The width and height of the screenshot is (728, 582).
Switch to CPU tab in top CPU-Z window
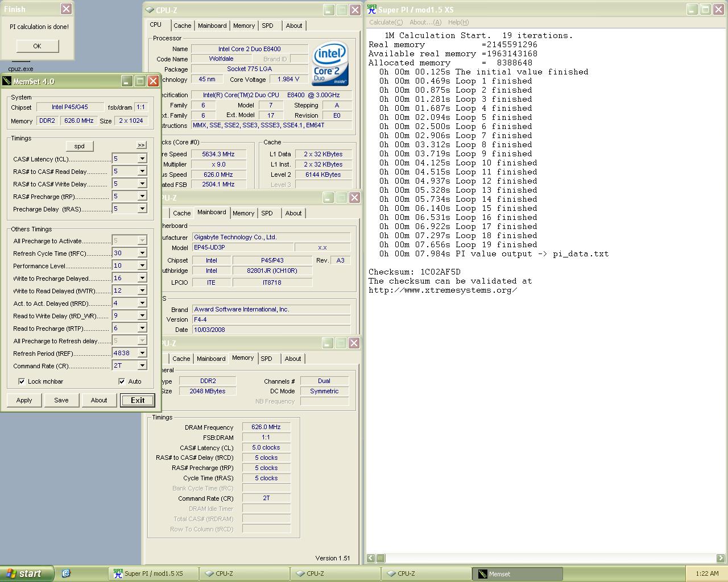pos(156,25)
